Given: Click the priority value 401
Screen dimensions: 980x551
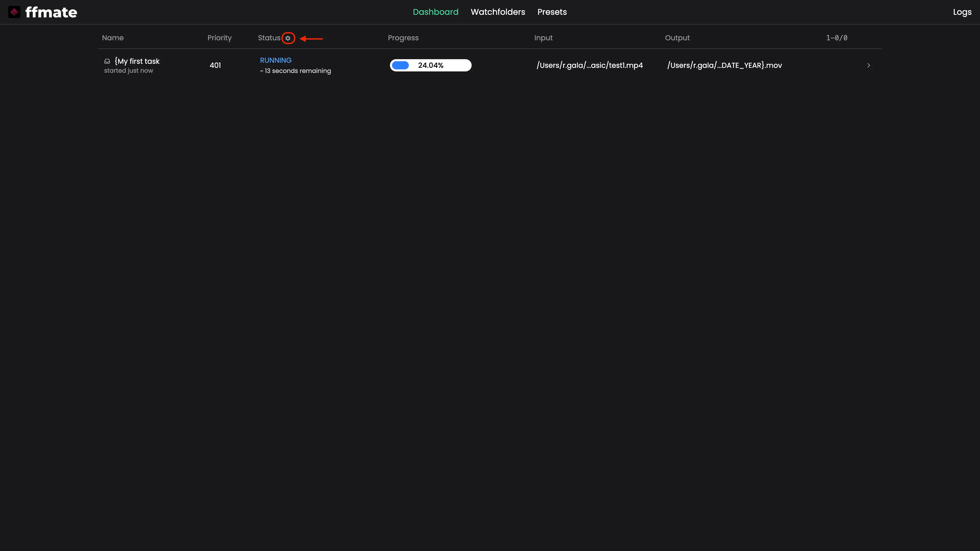Looking at the screenshot, I should pyautogui.click(x=215, y=65).
